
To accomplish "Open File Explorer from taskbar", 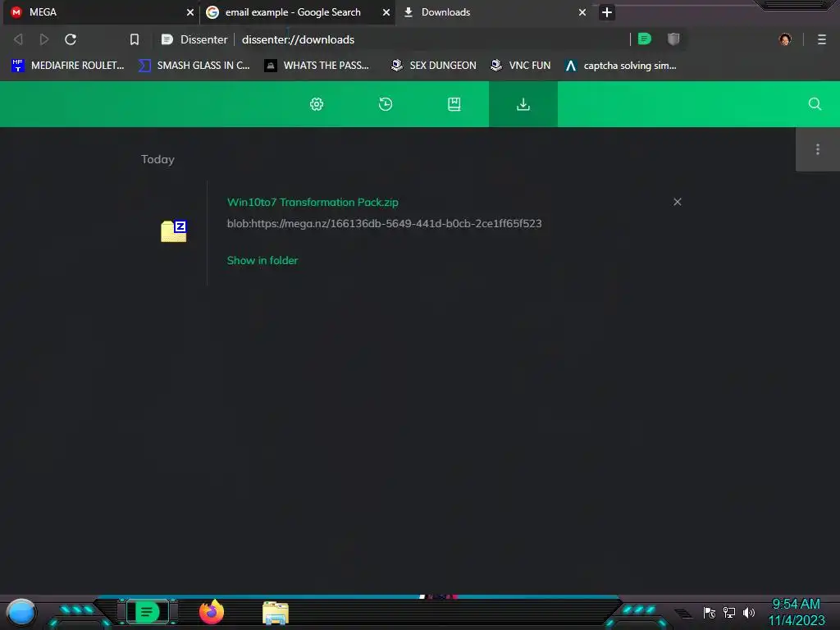I will point(276,613).
